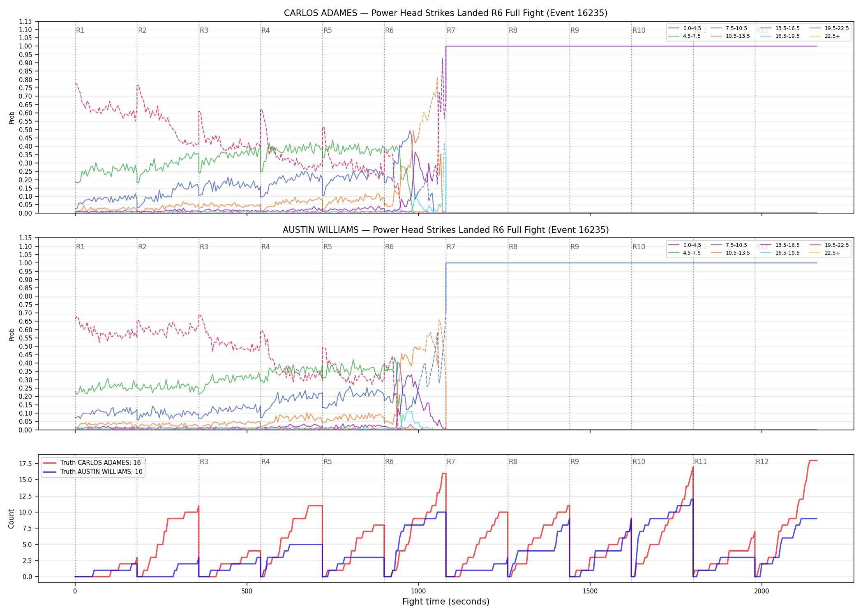
Task: Click the '2.5' tick on the Count axis
Action: (28, 561)
